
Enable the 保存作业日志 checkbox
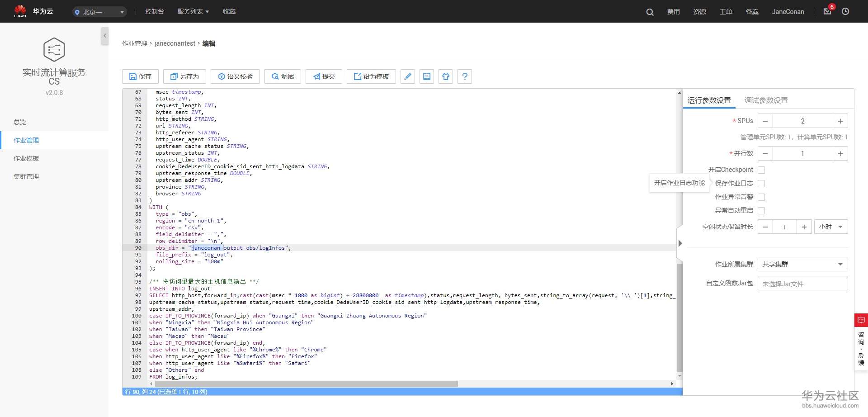point(761,184)
